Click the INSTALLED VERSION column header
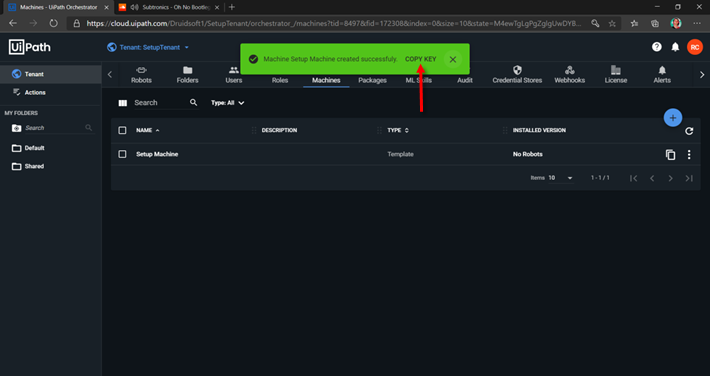The width and height of the screenshot is (710, 376). tap(539, 130)
